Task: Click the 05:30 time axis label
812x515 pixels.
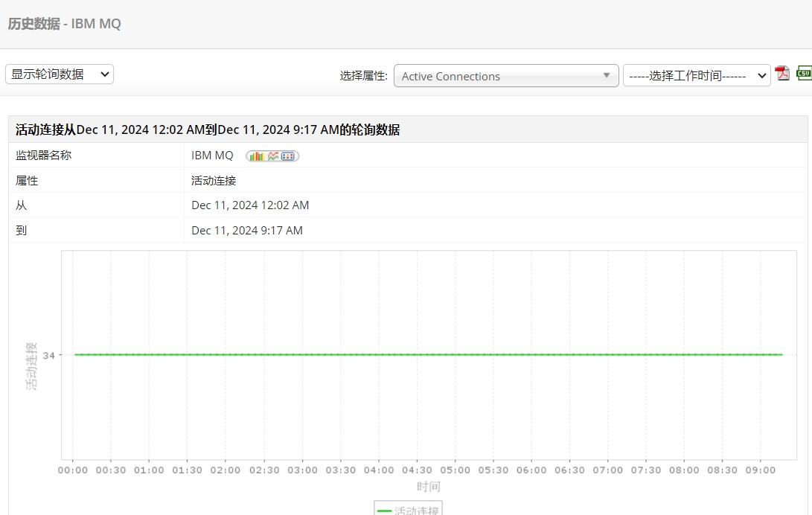Action: [x=493, y=470]
